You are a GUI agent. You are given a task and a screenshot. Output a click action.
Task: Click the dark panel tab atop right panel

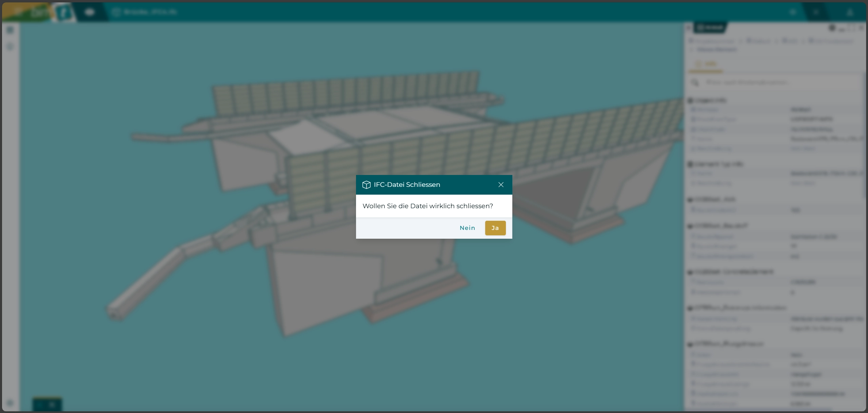click(710, 28)
